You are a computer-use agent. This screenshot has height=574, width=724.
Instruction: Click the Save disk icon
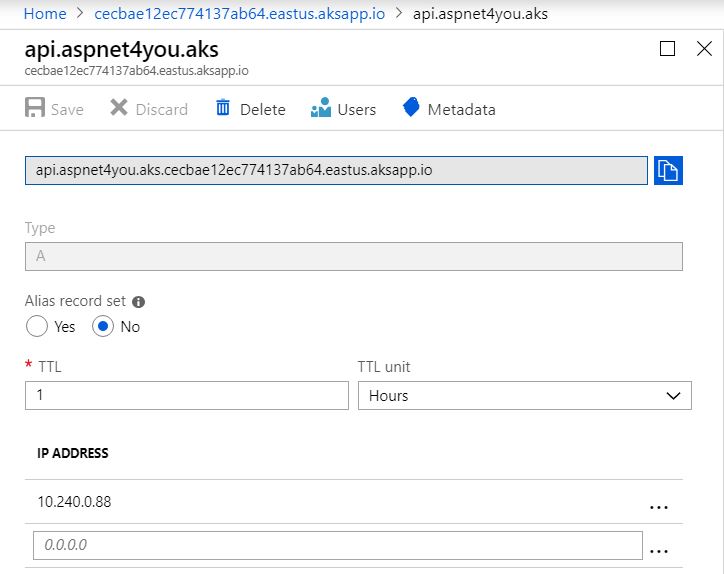click(x=35, y=107)
